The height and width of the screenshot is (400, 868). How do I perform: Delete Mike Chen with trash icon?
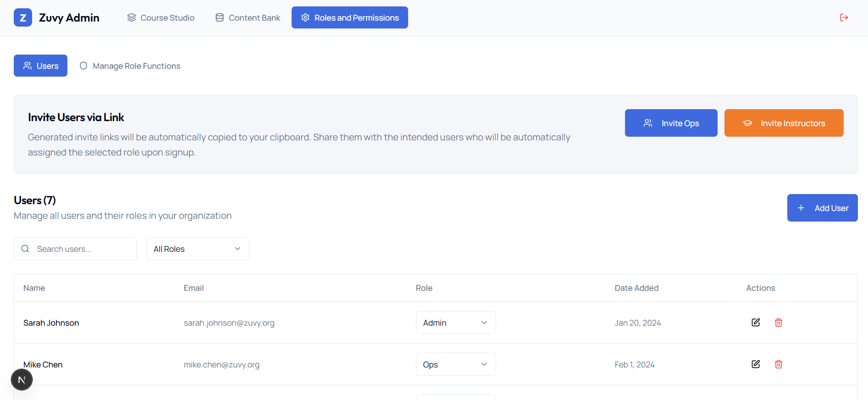click(778, 364)
